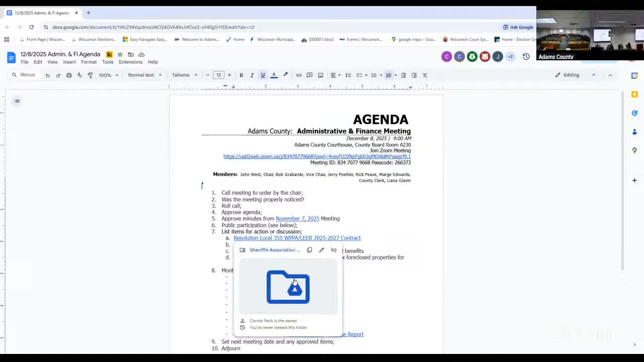Print the document from toolbar
Viewport: 644px width, 362px height.
coord(69,75)
